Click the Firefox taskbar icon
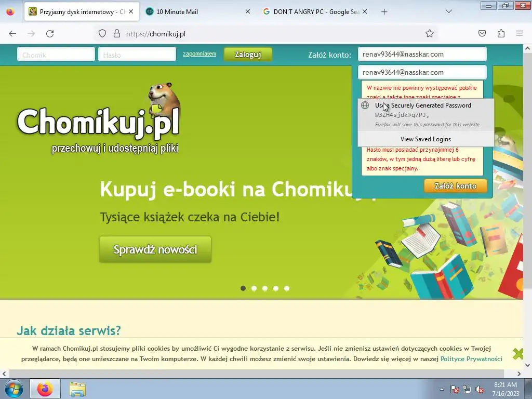 point(45,389)
